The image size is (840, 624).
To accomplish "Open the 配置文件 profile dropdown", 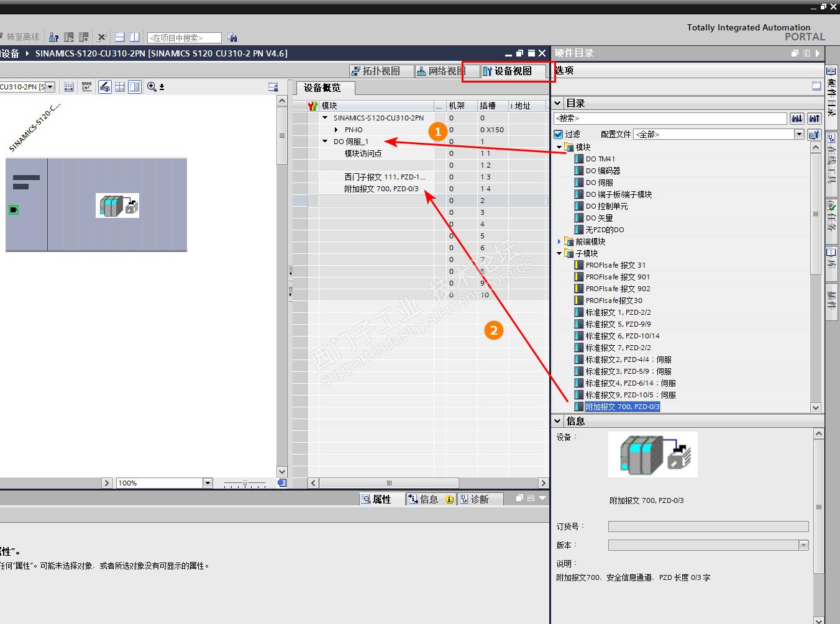I will click(x=800, y=134).
